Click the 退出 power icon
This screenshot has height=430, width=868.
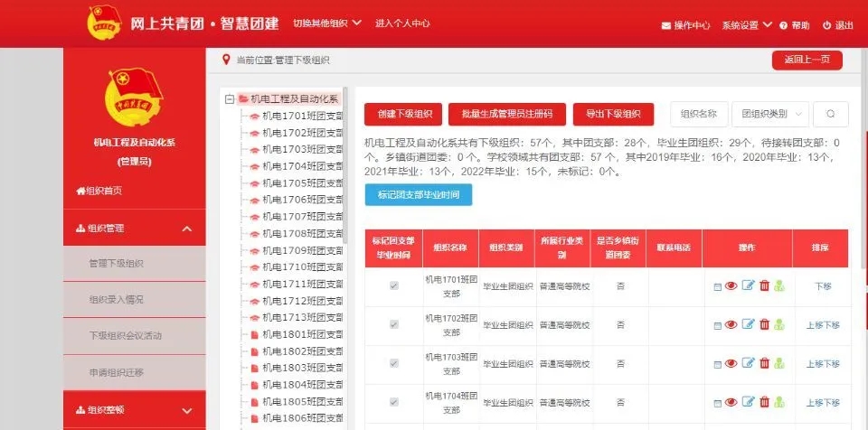[x=827, y=25]
